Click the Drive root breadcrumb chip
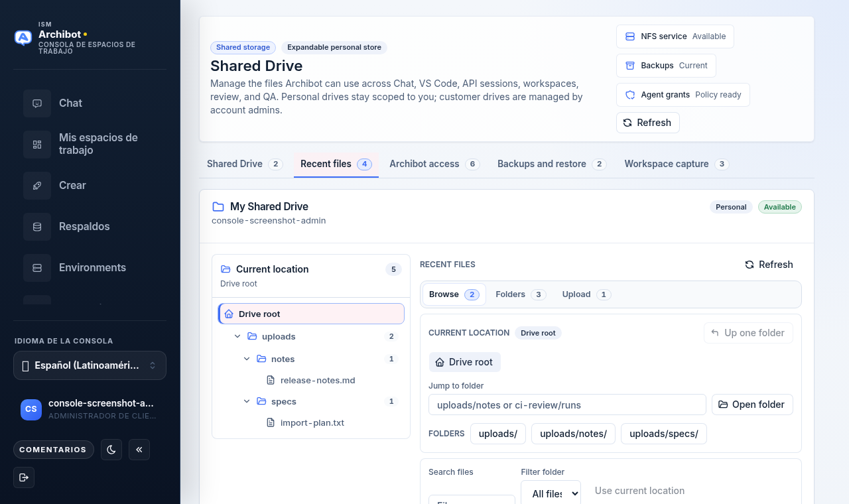 tap(465, 362)
